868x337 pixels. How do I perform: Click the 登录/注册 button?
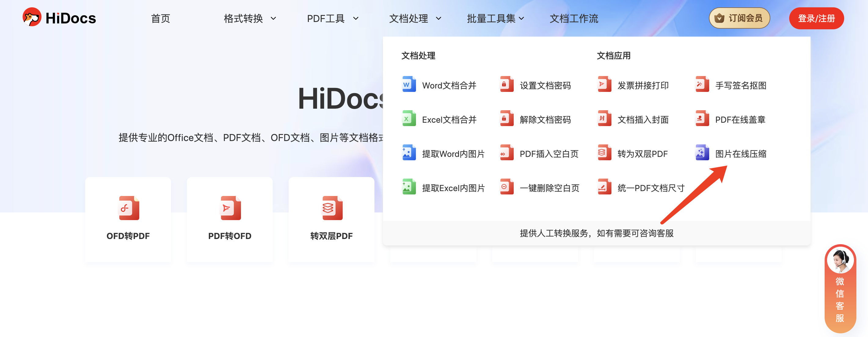pyautogui.click(x=816, y=19)
